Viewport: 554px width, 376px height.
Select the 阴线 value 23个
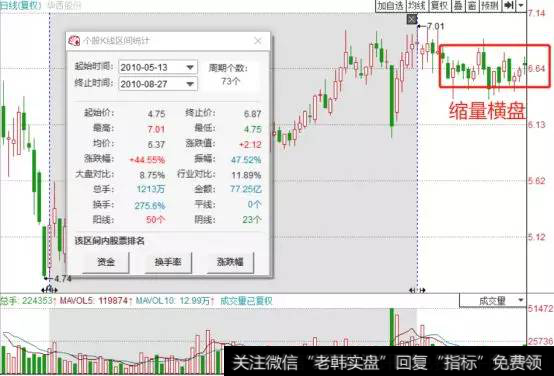pyautogui.click(x=252, y=220)
